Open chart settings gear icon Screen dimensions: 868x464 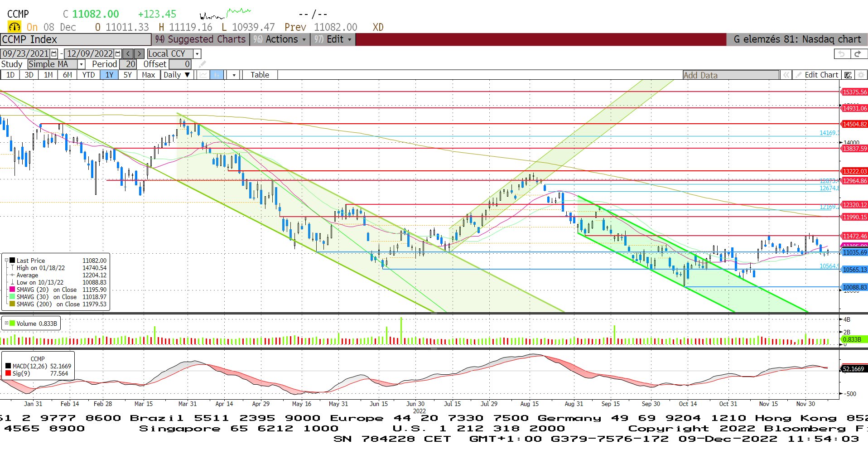click(x=861, y=75)
